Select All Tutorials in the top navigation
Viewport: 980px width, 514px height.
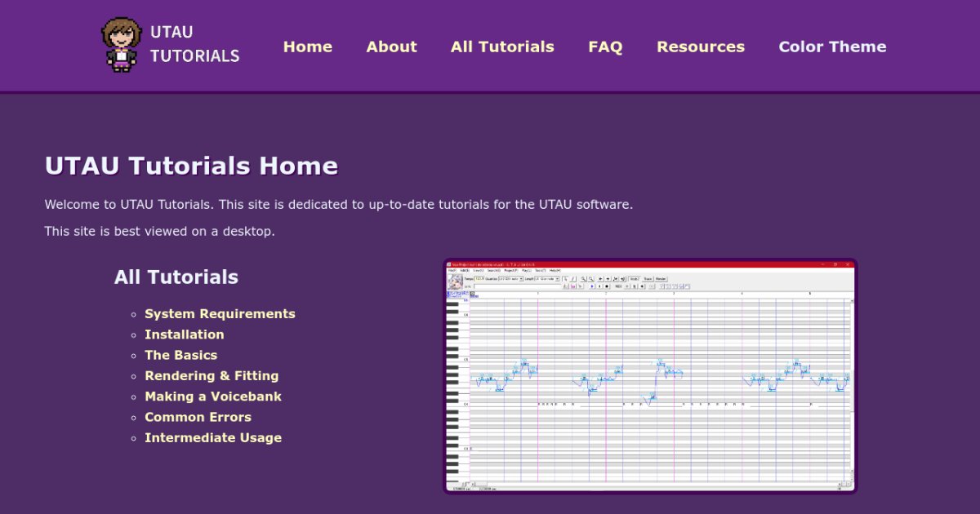click(502, 47)
